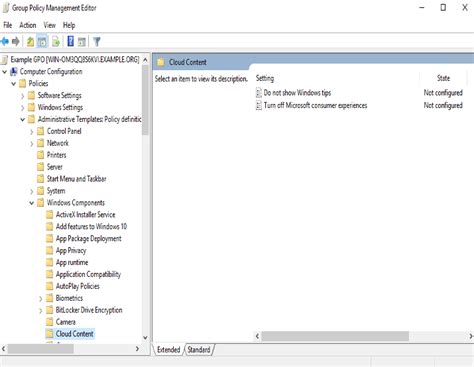Expand the Software Settings node
The height and width of the screenshot is (367, 474).
coord(23,96)
